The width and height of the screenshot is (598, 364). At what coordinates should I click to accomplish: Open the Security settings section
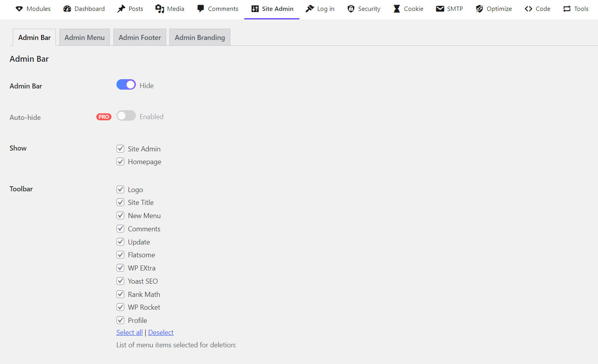363,9
